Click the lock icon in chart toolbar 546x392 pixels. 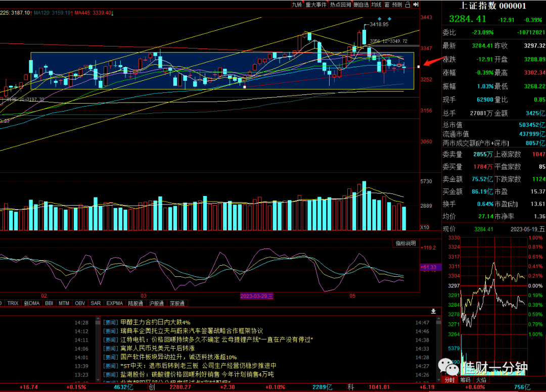(407, 5)
